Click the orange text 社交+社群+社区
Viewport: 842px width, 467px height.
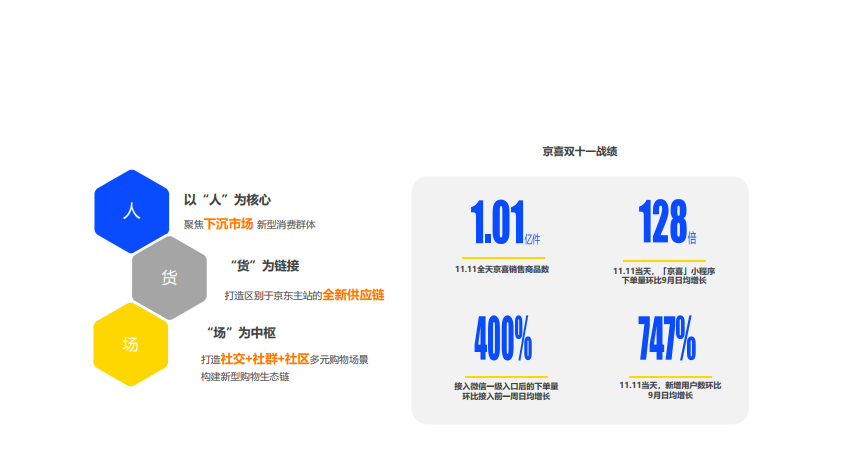coord(264,359)
